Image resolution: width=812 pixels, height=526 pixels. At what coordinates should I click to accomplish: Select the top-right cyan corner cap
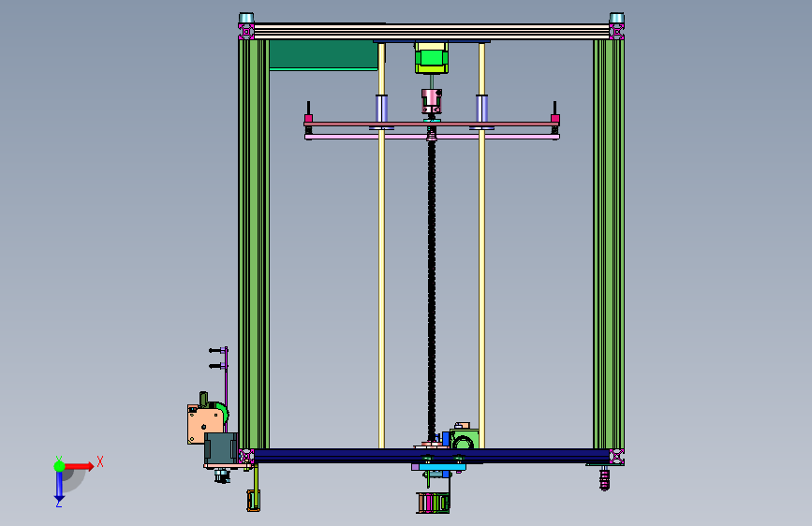[x=617, y=18]
